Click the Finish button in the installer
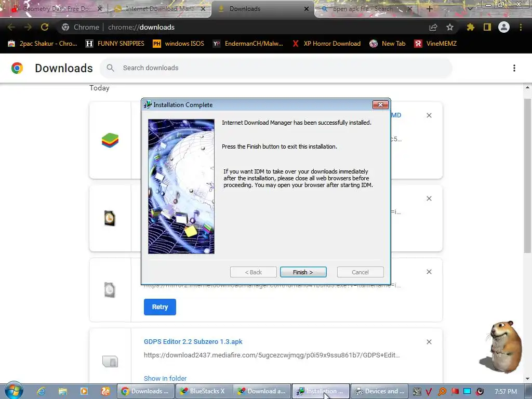532x399 pixels. [303, 272]
